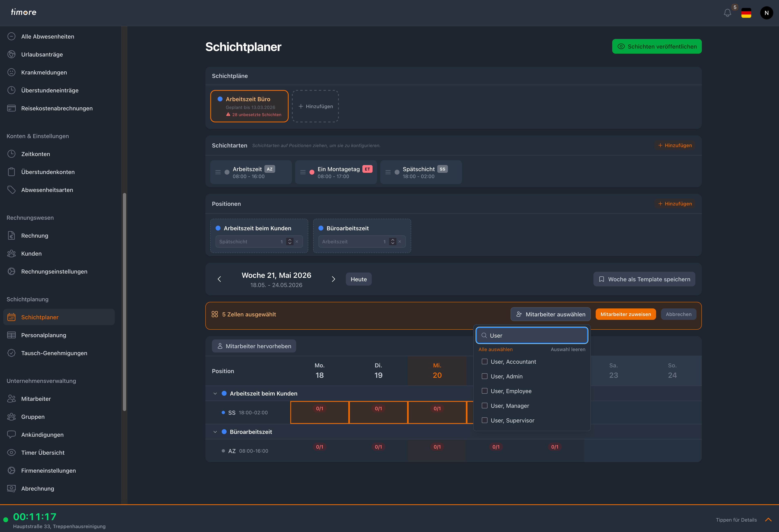Click the running timer green status dot
779x532 pixels.
[6, 520]
